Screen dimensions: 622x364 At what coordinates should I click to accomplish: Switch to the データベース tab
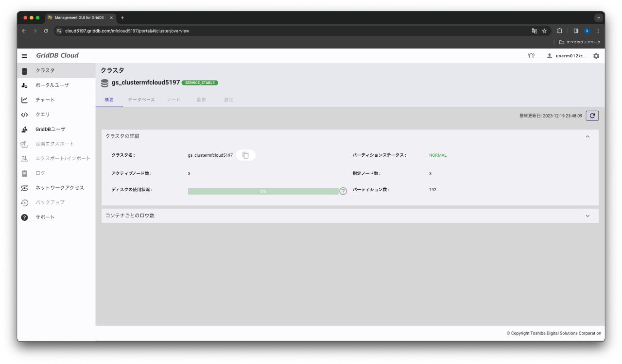[141, 100]
